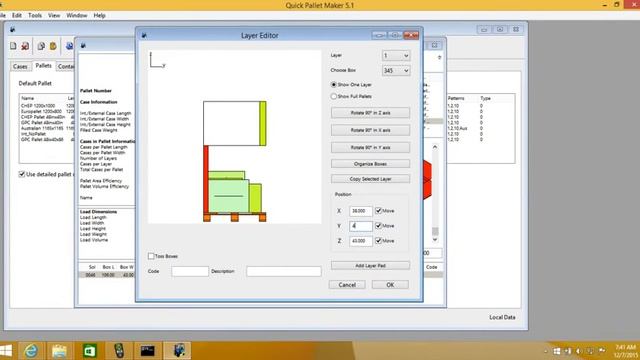Click the copy documents toolbar icon
The image size is (640, 360).
pos(41,46)
